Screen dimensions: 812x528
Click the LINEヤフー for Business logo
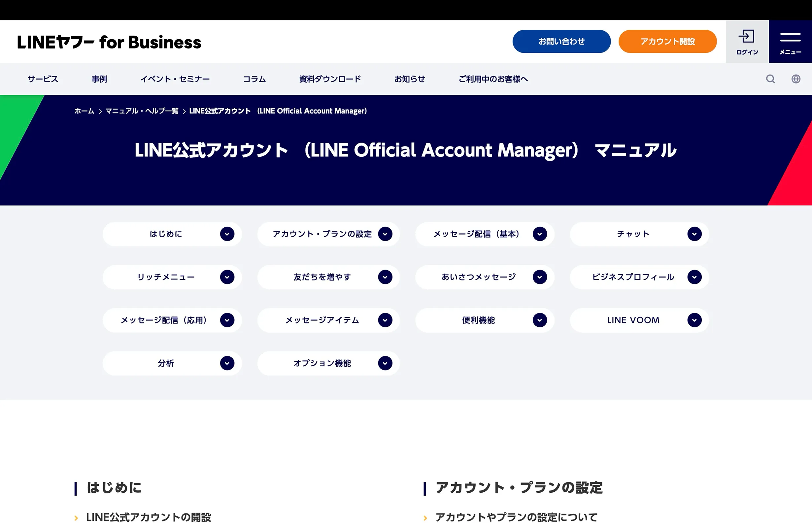click(109, 42)
